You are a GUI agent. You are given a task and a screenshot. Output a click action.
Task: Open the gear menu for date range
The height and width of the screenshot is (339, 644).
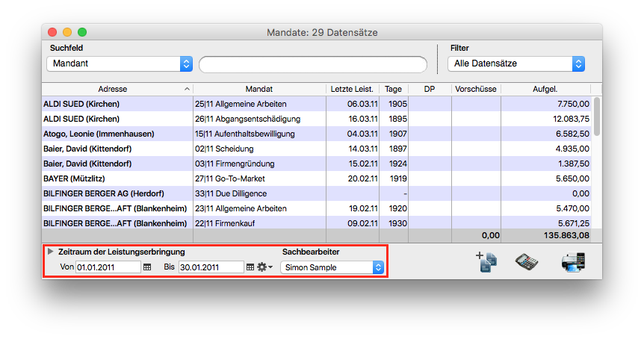pos(264,267)
